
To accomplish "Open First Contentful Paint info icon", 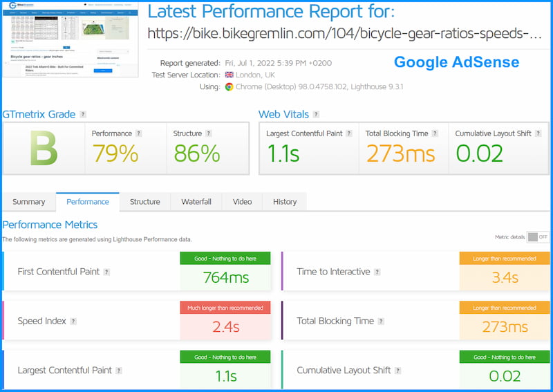I will tap(106, 272).
